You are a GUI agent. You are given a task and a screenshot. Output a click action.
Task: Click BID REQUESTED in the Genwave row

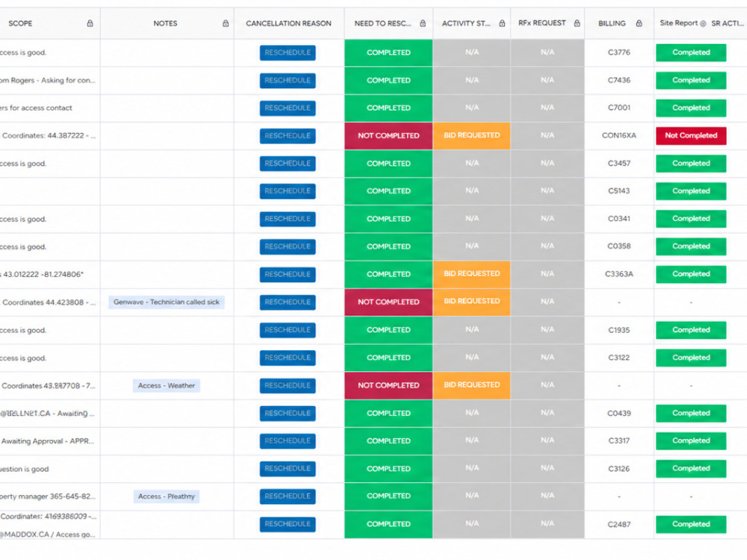pos(471,302)
